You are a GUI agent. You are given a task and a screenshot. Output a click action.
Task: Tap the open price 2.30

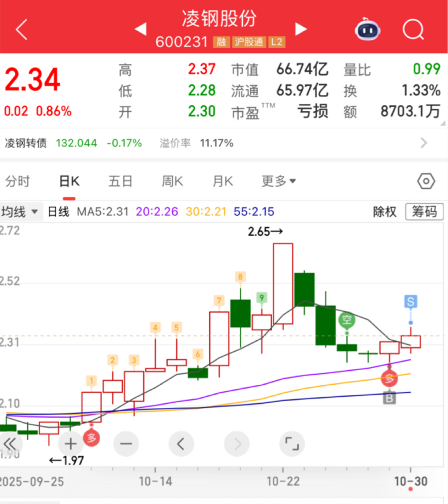[x=202, y=112]
